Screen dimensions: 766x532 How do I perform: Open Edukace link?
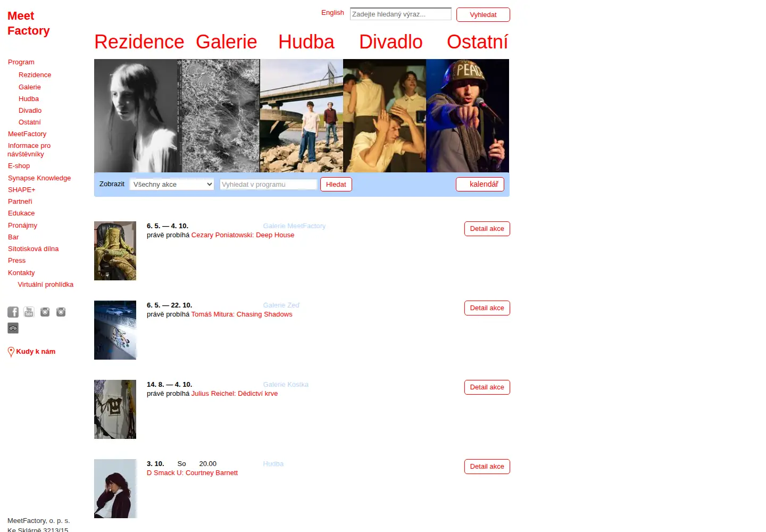point(21,213)
